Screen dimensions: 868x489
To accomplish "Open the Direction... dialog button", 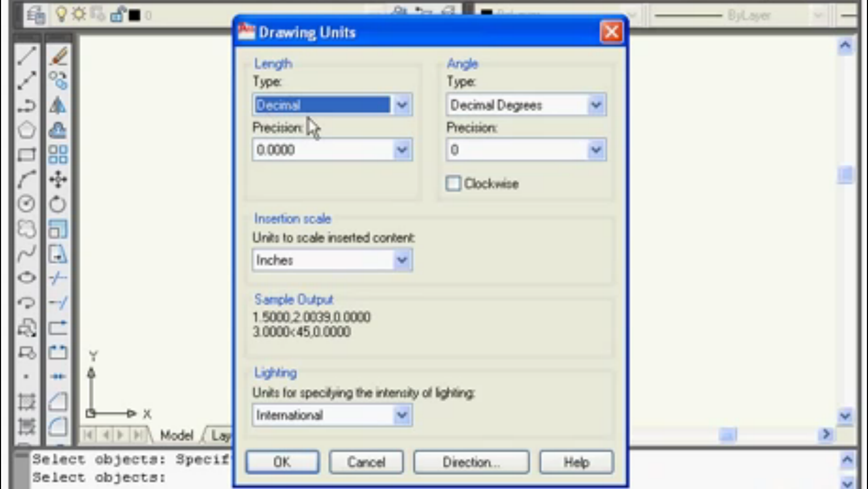I will (x=471, y=462).
